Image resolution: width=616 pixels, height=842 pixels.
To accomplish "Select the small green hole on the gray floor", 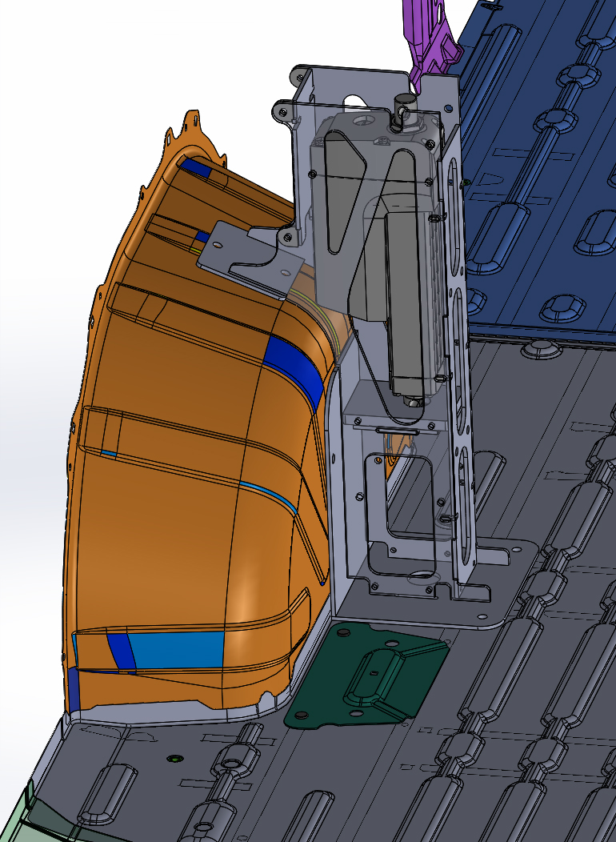I will click(172, 757).
